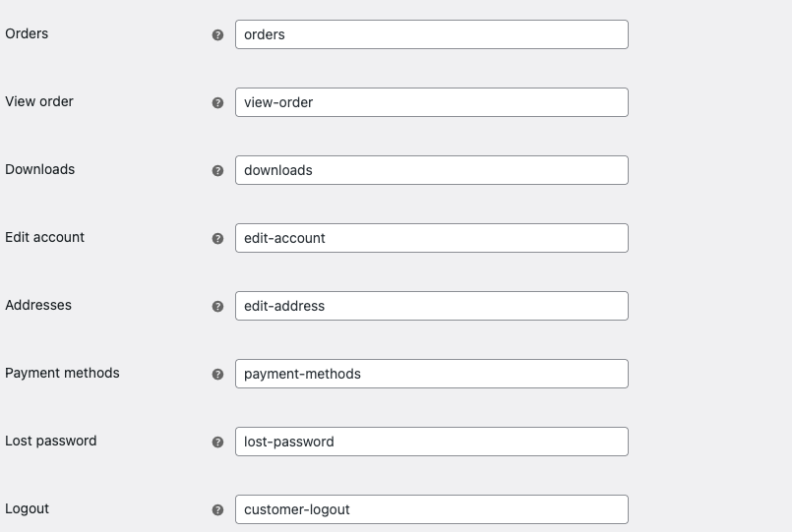Click the Lost password label text
This screenshot has height=532, width=792.
tap(51, 441)
